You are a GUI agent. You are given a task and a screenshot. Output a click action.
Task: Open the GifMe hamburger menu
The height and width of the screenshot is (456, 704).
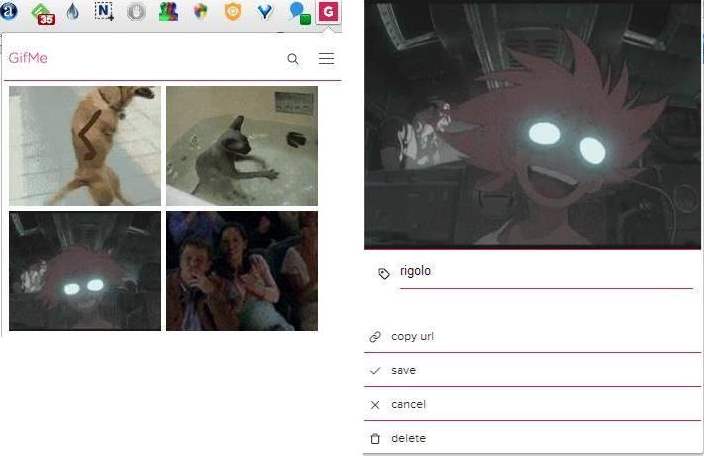326,58
